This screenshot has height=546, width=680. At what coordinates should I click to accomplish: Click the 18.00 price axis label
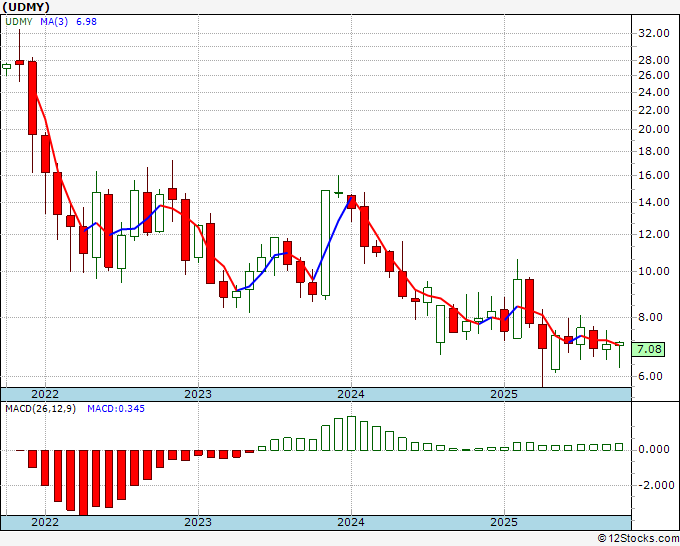[654, 151]
